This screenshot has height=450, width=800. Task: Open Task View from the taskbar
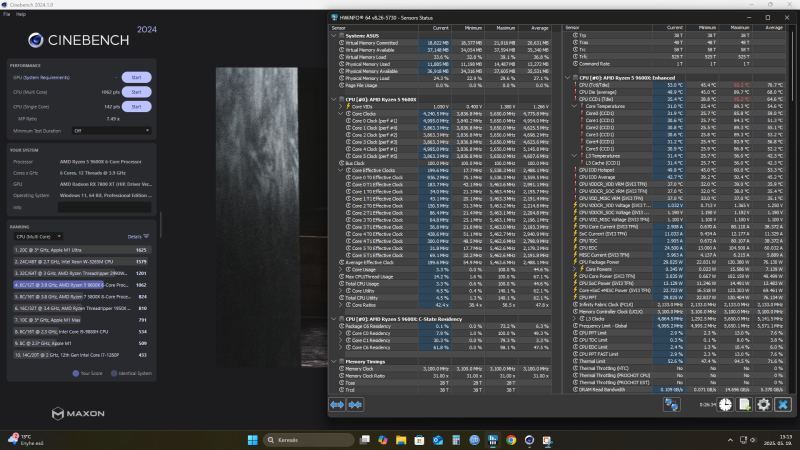tap(364, 440)
